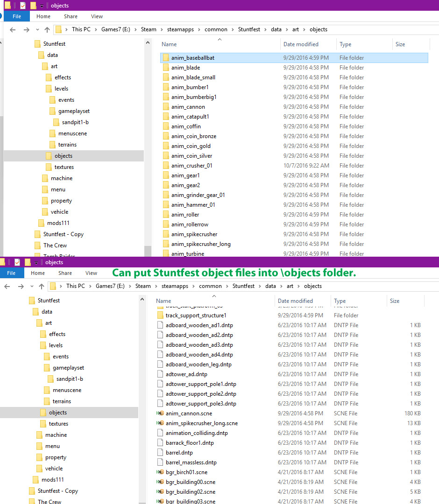
Task: Select the adtower_support_pole2.dntp file
Action: pyautogui.click(x=201, y=394)
